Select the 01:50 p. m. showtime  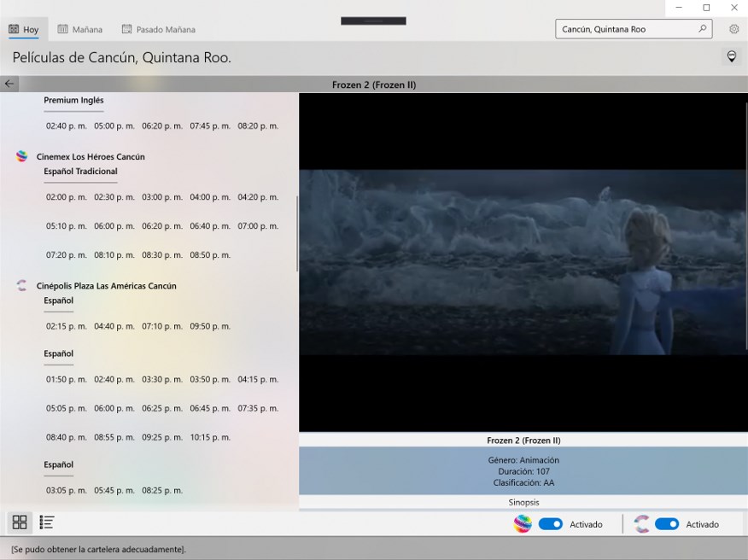point(67,380)
